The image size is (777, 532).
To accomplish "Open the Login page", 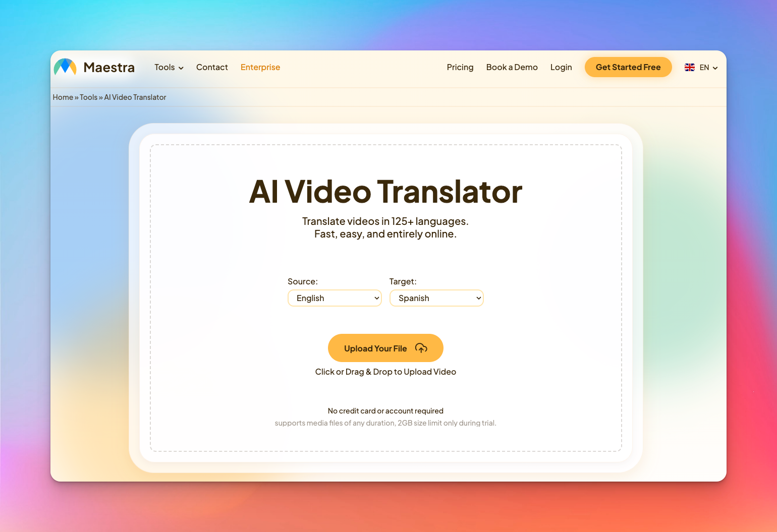I will tap(561, 68).
